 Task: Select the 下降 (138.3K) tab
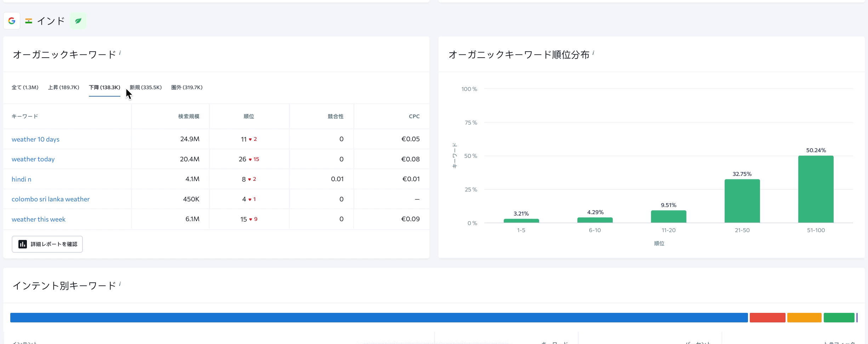coord(104,87)
